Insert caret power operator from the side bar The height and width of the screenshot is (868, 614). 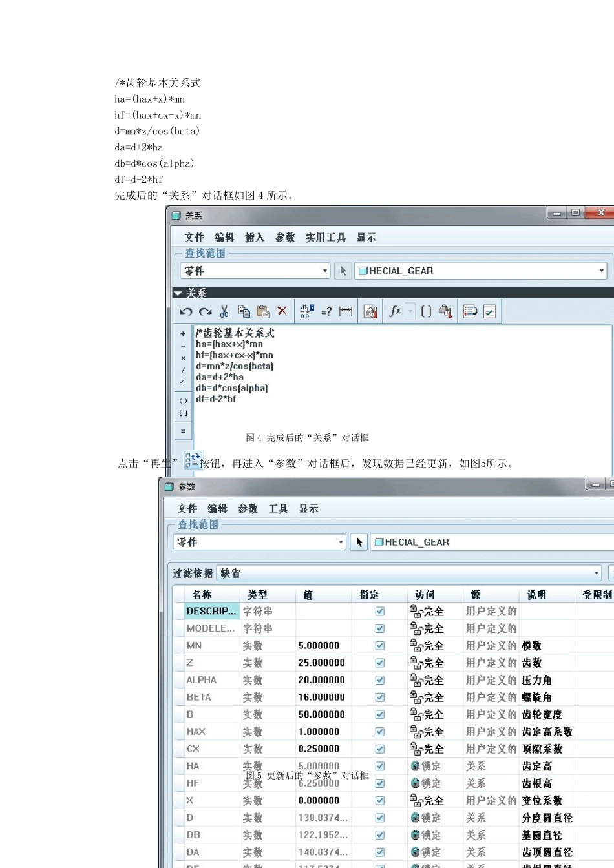coord(183,382)
